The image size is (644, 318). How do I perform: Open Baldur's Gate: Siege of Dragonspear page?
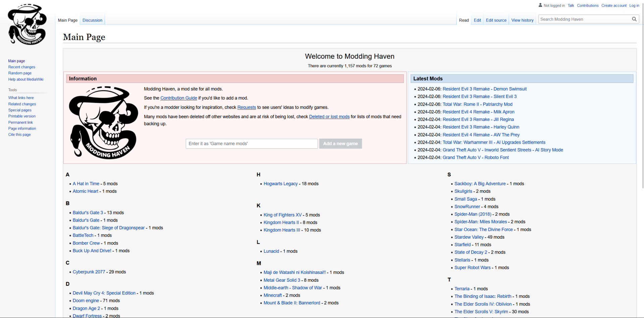[x=109, y=228]
